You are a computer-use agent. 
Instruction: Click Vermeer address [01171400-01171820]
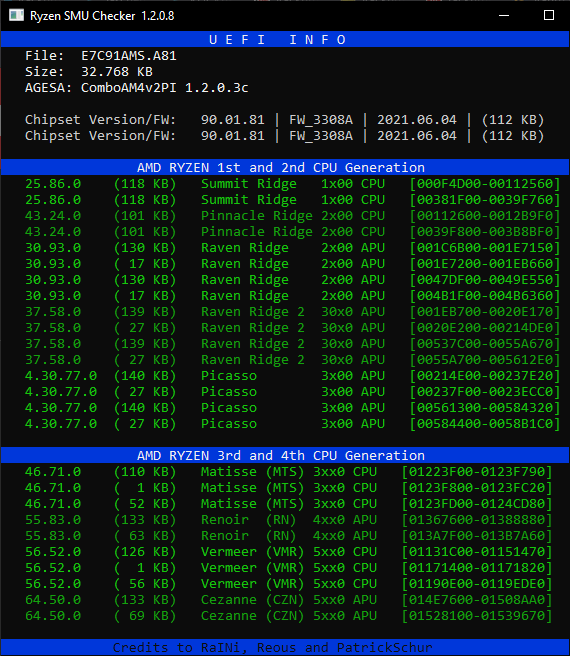point(477,567)
